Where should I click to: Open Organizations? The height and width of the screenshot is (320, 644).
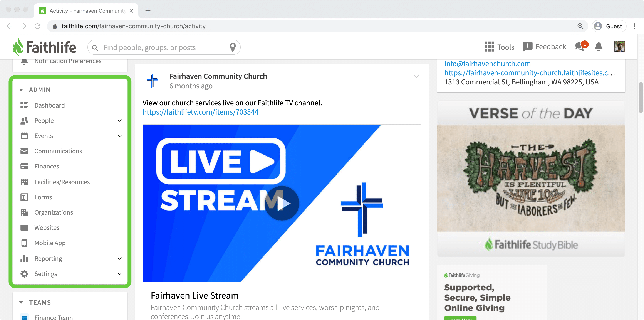click(x=54, y=212)
